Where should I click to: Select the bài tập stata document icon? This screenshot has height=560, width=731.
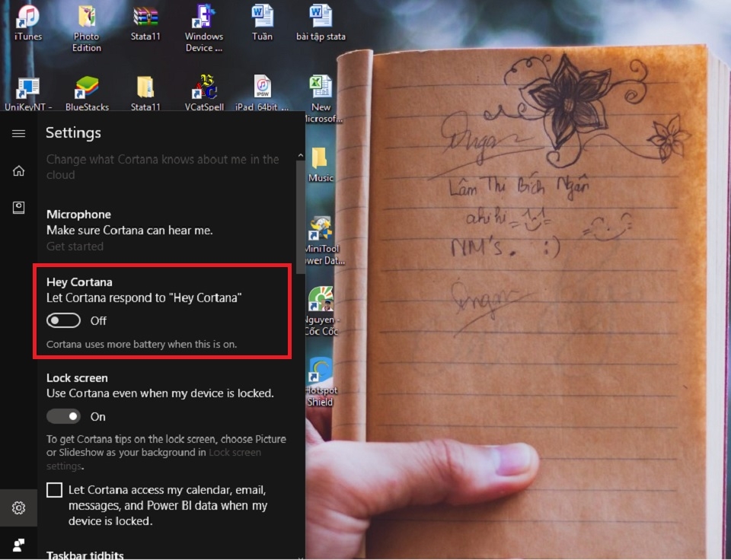[x=321, y=17]
